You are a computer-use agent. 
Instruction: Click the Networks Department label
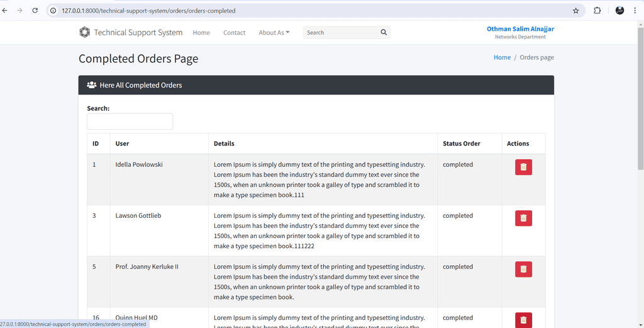520,37
